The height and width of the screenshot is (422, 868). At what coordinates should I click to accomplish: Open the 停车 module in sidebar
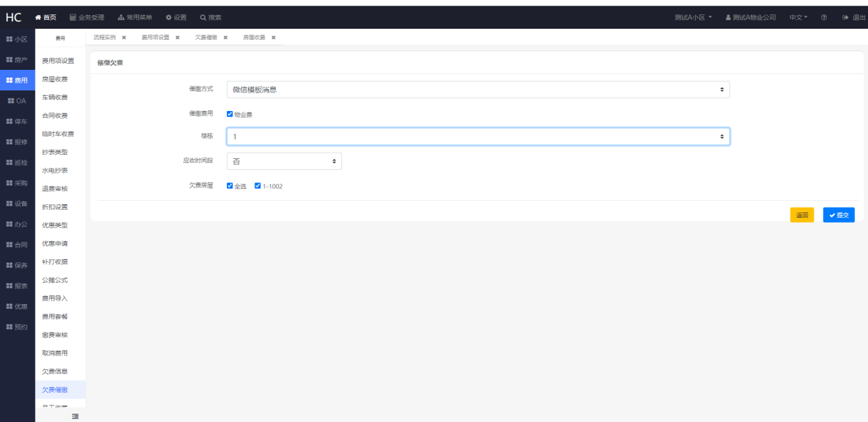(17, 121)
